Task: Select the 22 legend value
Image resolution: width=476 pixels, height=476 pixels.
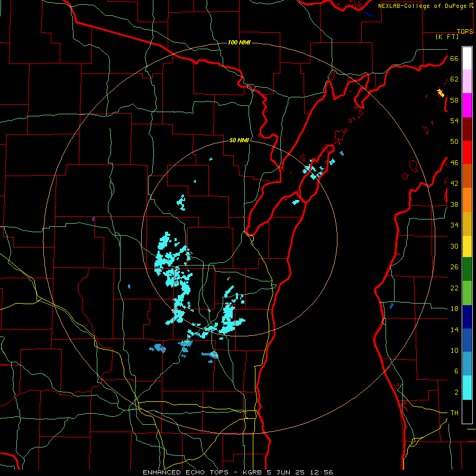Action: (454, 288)
